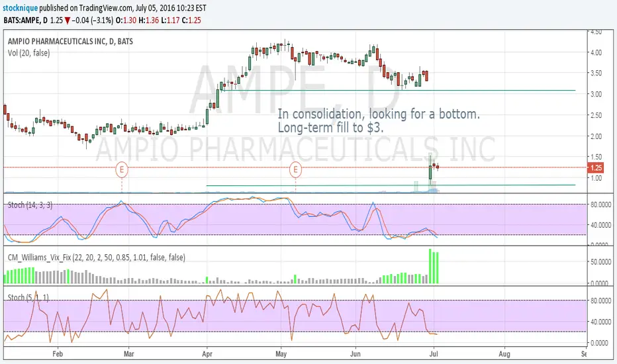Screen dimensions: 617x364
Task: Click the earnings E marker before Mar
Action: click(x=122, y=169)
